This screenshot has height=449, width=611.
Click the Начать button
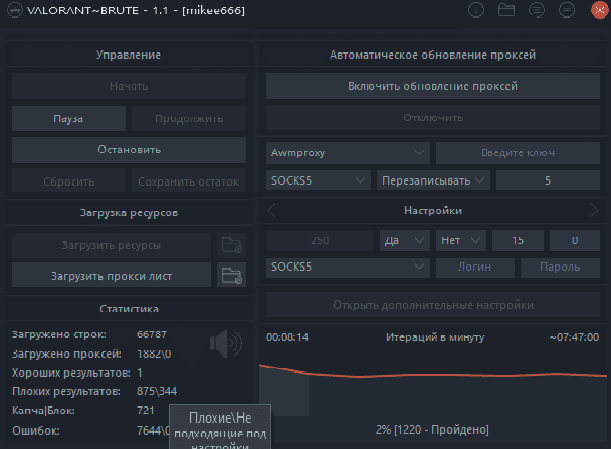[x=129, y=86]
